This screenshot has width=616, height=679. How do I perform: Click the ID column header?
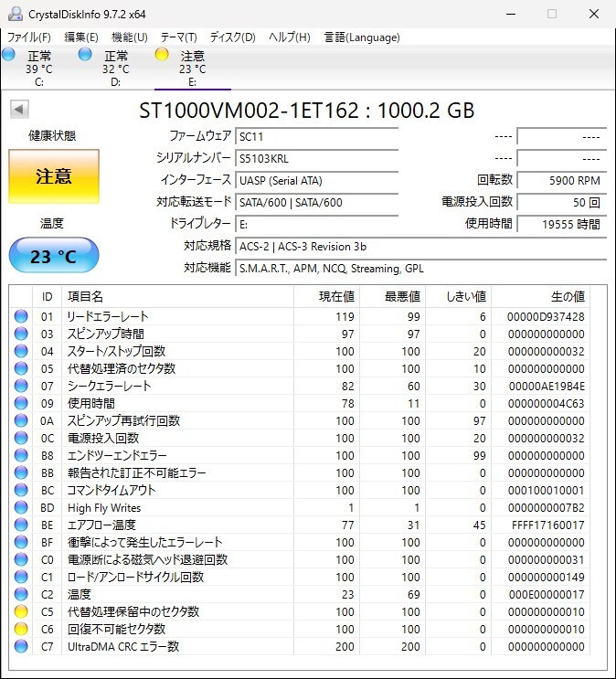(47, 297)
